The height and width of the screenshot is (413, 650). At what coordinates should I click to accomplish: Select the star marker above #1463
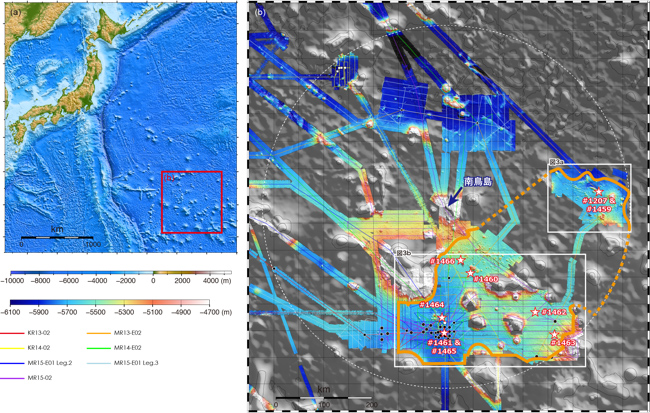click(x=555, y=334)
